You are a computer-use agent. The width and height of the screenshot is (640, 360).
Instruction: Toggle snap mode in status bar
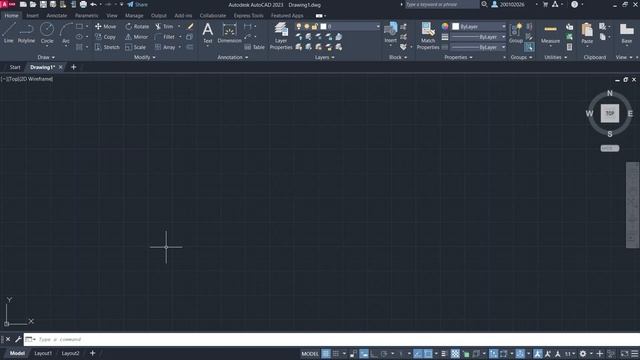pos(336,353)
